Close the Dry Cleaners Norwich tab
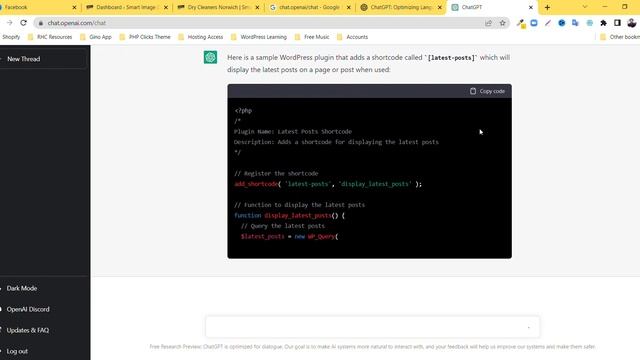Viewport: 640px width, 360px height. click(x=257, y=7)
